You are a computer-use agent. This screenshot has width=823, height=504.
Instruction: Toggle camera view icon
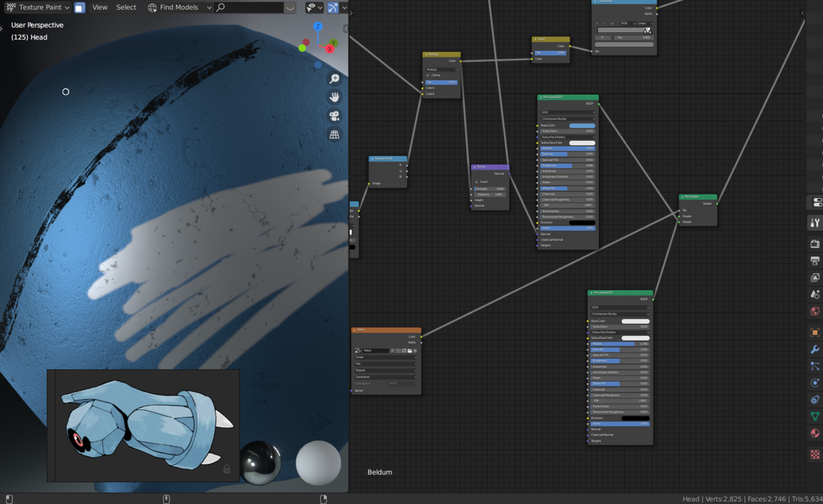pyautogui.click(x=335, y=116)
